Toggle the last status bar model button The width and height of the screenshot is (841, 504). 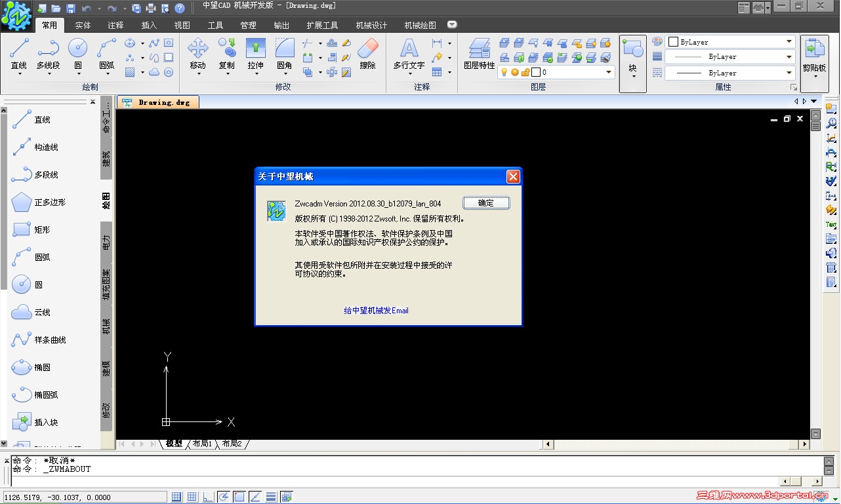pyautogui.click(x=287, y=497)
